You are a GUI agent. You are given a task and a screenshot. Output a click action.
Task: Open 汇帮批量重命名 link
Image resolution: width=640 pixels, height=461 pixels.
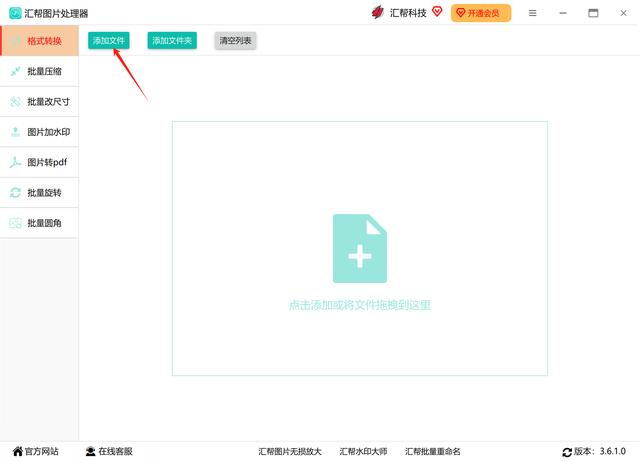pos(432,452)
